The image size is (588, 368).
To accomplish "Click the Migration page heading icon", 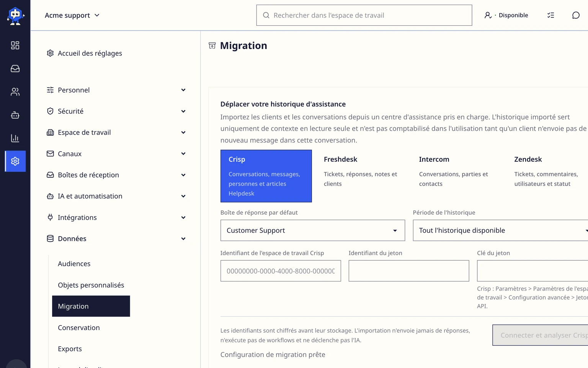I will 212,46.
